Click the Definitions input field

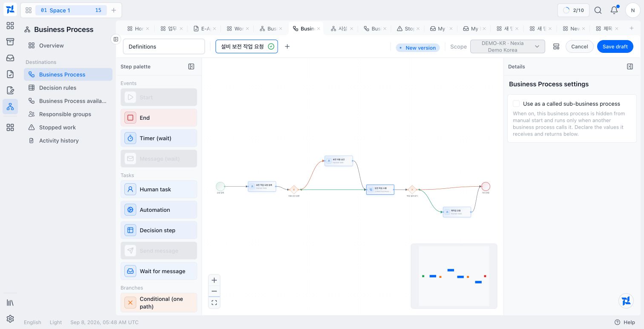click(x=164, y=46)
